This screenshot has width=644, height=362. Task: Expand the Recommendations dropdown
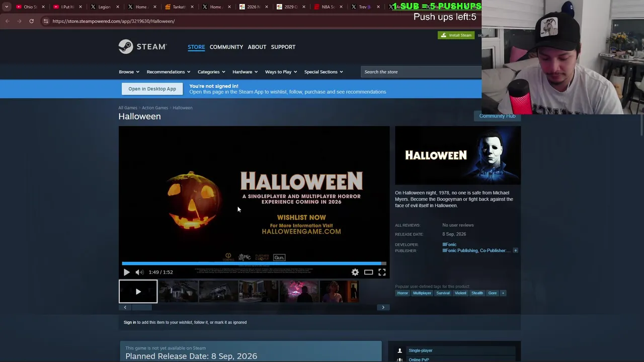[x=169, y=72]
